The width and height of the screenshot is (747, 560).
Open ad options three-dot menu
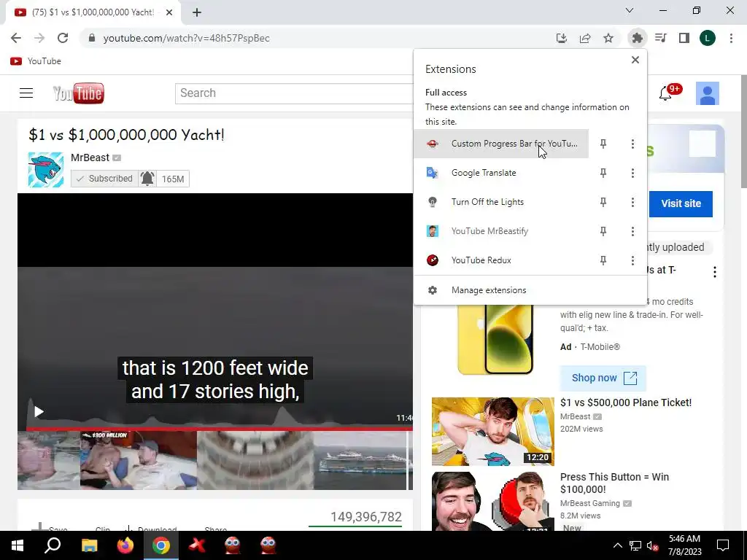click(715, 272)
